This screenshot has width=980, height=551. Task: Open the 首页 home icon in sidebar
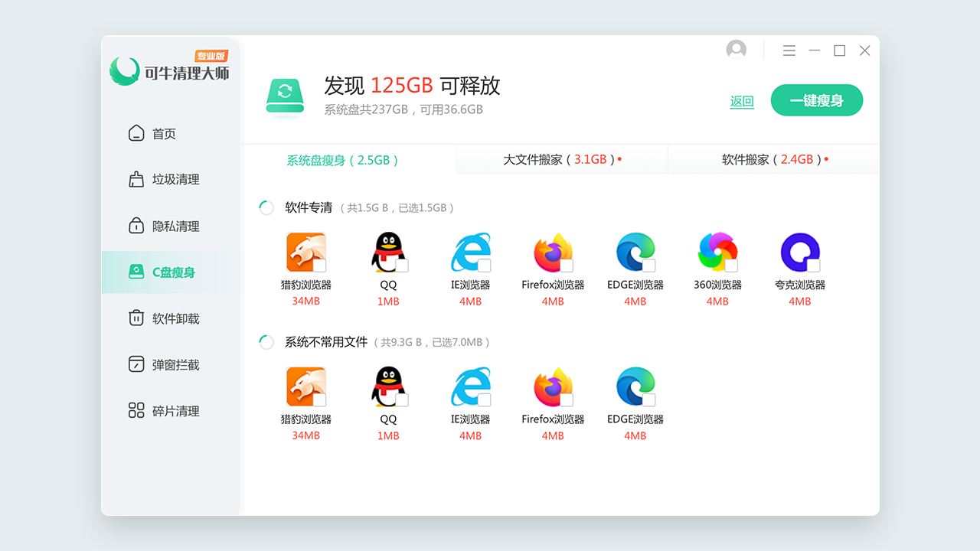pos(136,133)
